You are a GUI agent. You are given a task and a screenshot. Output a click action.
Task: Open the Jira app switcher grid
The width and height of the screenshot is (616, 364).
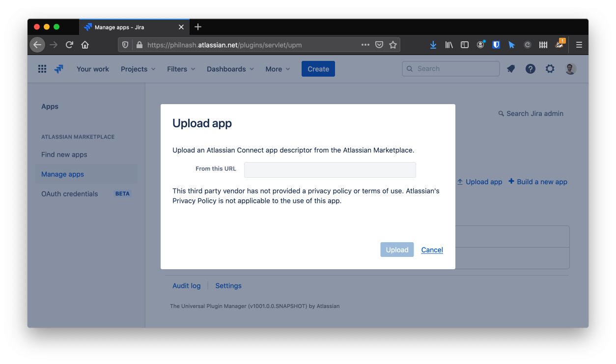pos(42,69)
